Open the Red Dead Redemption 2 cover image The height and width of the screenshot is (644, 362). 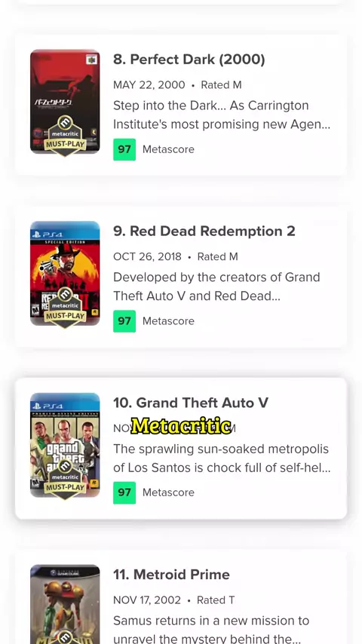65,274
